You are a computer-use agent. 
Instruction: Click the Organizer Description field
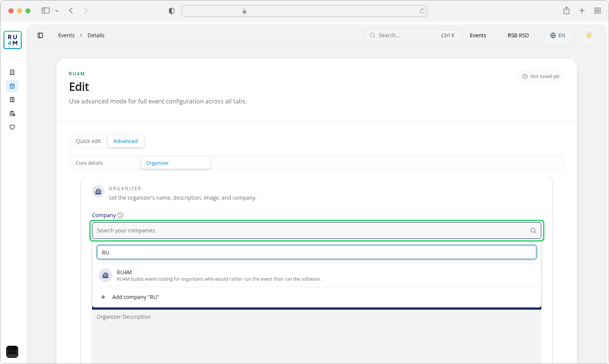(x=317, y=337)
